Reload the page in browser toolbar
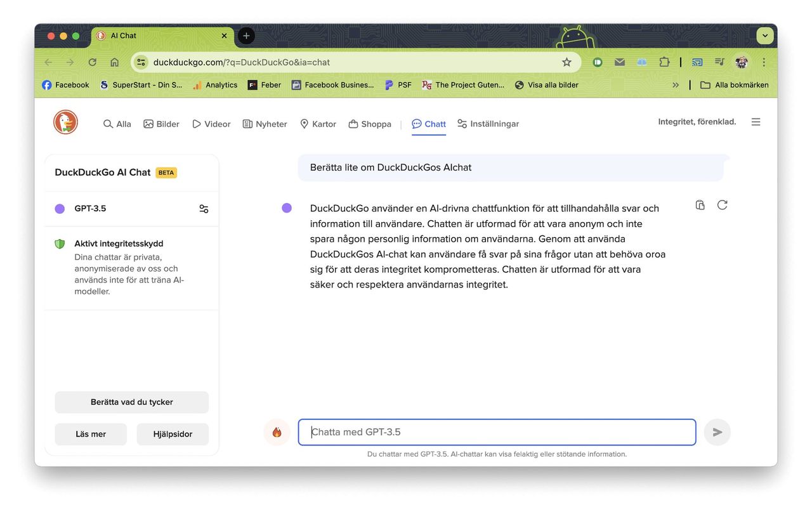Screen dimensions: 812x512 pyautogui.click(x=93, y=62)
